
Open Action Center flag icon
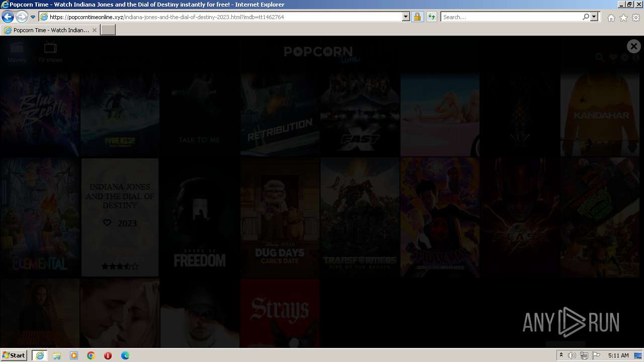click(x=596, y=355)
